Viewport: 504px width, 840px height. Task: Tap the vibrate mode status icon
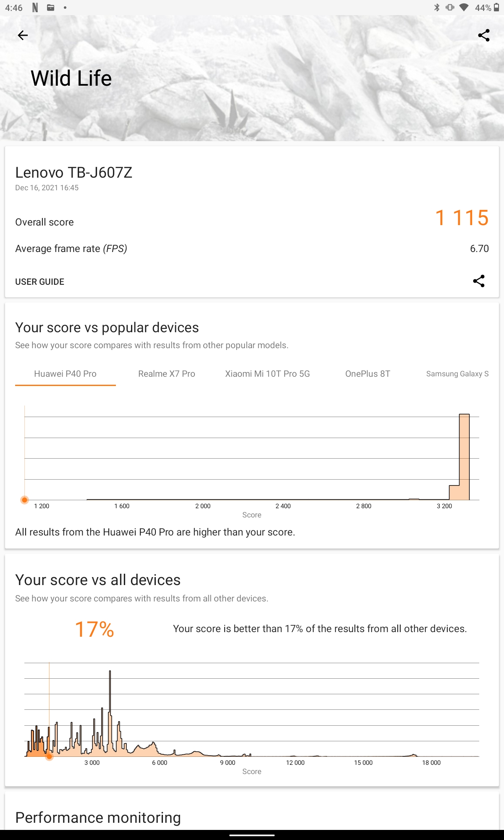(450, 8)
